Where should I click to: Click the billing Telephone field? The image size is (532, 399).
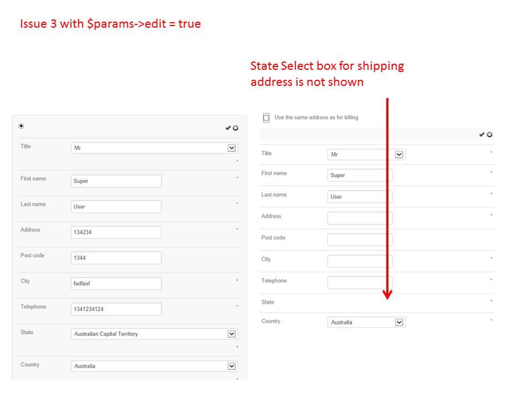116,309
